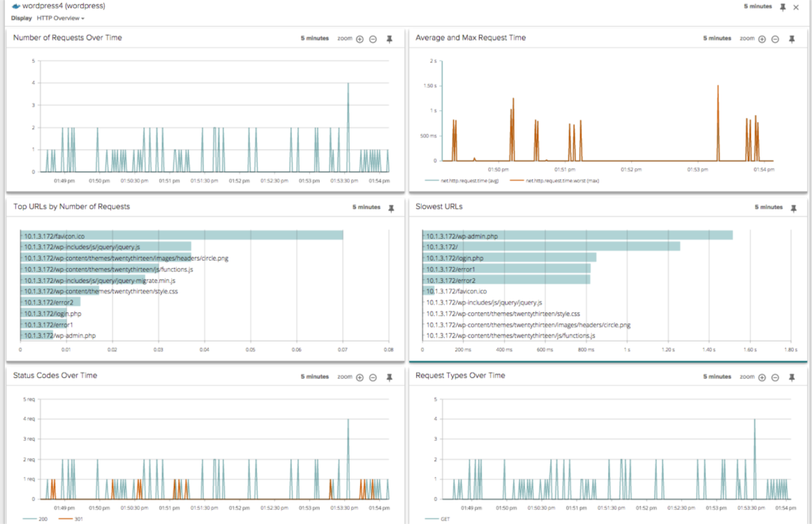Screen dimensions: 812x524
Task: Click the functions.js row in Top URLs
Action: pos(108,270)
